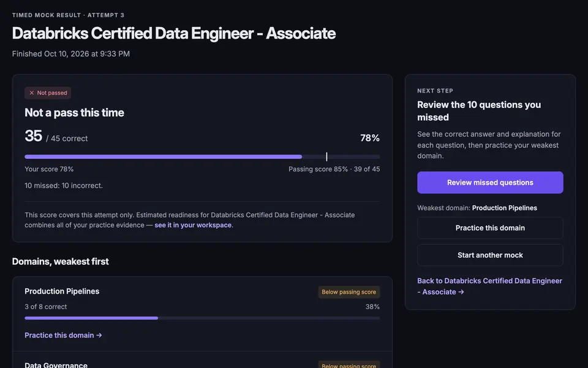Click the Production Pipelines domain title in the list
This screenshot has height=368, width=588.
tap(62, 291)
